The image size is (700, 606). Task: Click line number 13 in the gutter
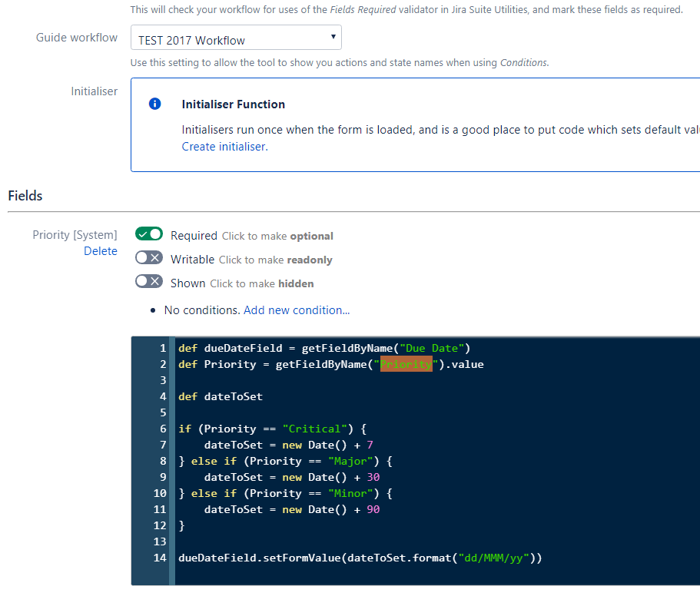click(x=160, y=541)
